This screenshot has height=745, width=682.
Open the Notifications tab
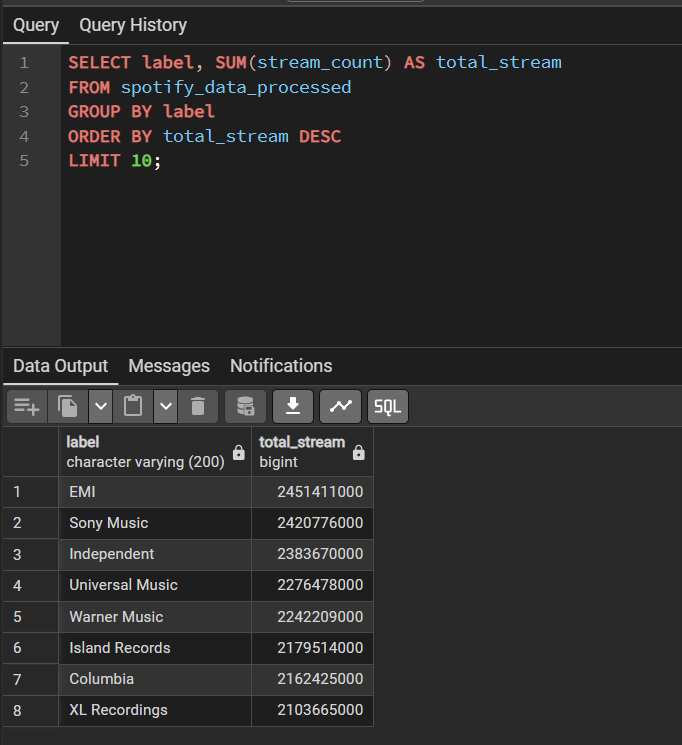tap(281, 366)
